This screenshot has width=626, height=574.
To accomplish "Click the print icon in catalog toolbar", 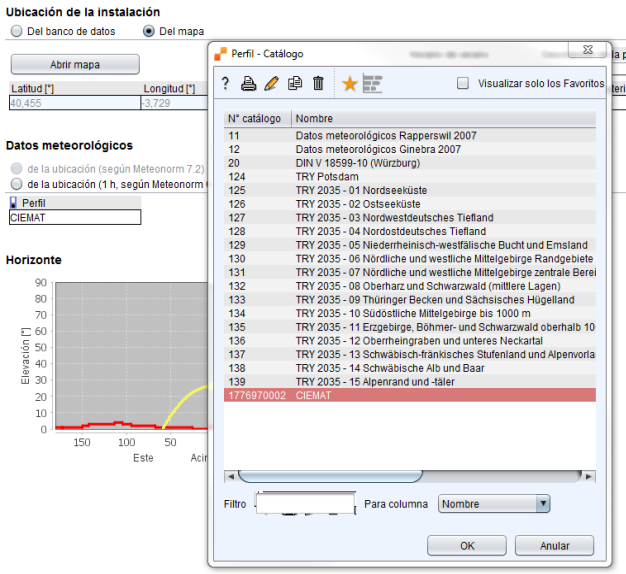I will click(248, 84).
